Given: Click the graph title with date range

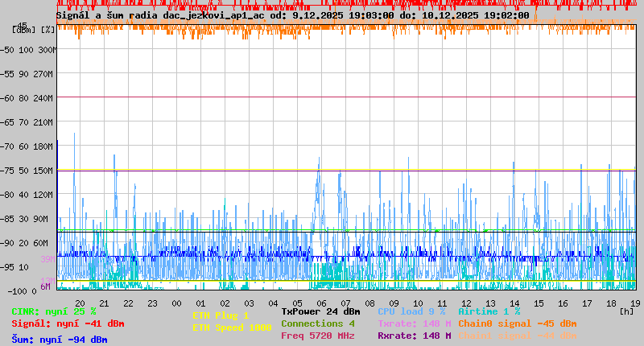Looking at the screenshot, I should tap(292, 15).
